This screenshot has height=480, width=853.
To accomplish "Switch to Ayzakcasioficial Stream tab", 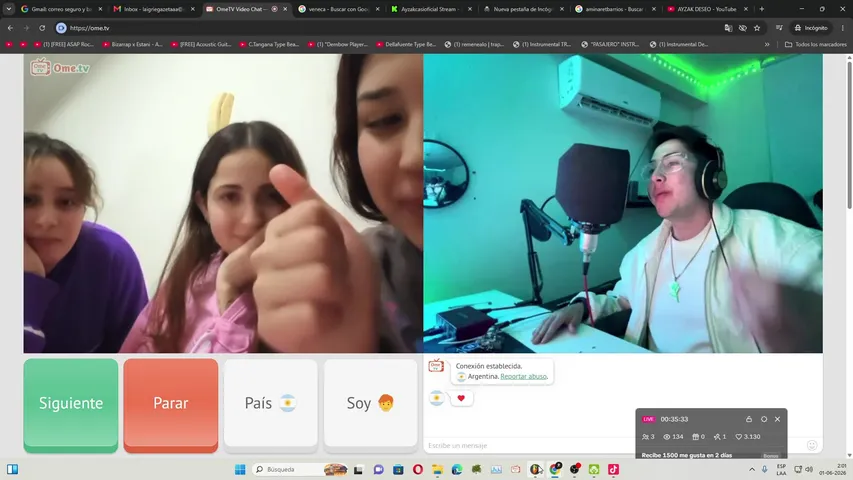I will [431, 9].
